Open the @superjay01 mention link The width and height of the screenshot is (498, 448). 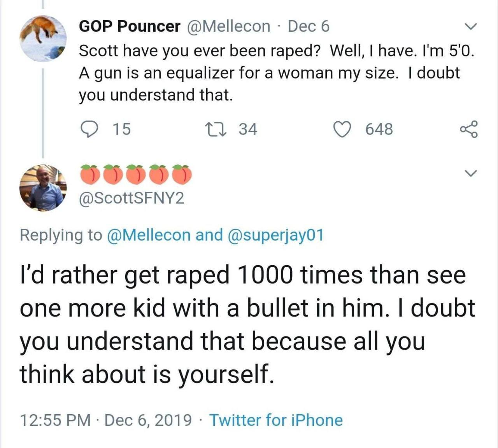(274, 235)
